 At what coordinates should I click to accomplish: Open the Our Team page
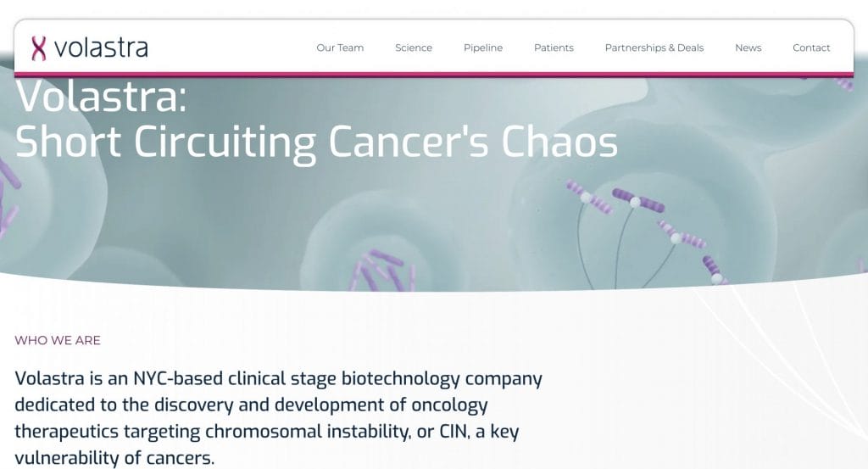(x=340, y=48)
